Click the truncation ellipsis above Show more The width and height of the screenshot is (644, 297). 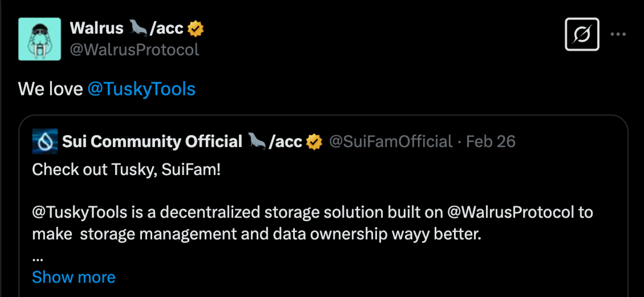pyautogui.click(x=38, y=259)
